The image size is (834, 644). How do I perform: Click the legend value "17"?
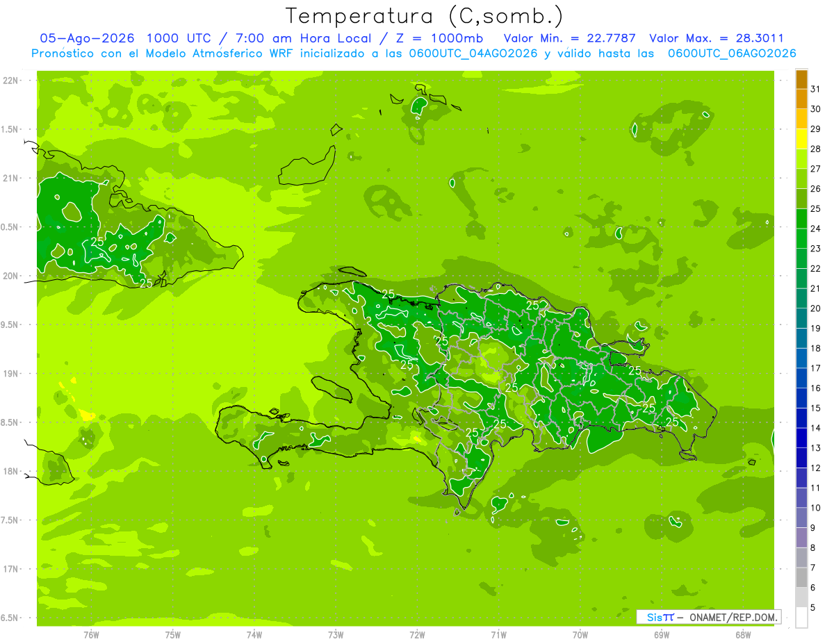click(815, 368)
